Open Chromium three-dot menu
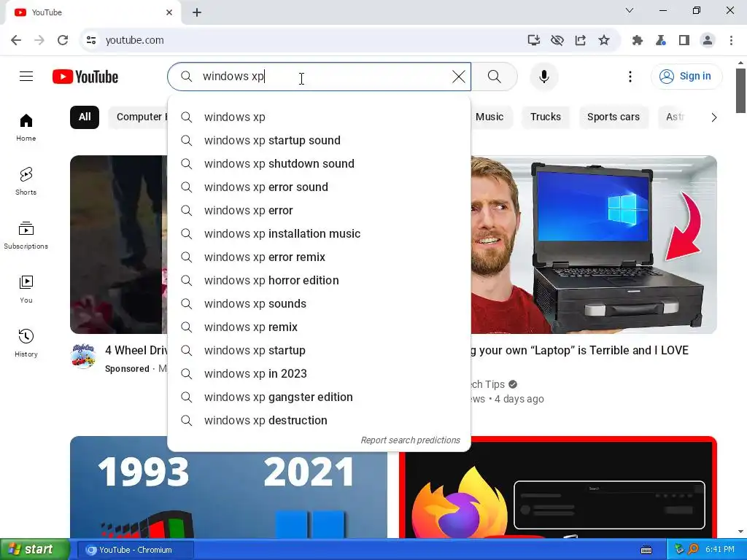Image resolution: width=747 pixels, height=560 pixels. tap(731, 40)
